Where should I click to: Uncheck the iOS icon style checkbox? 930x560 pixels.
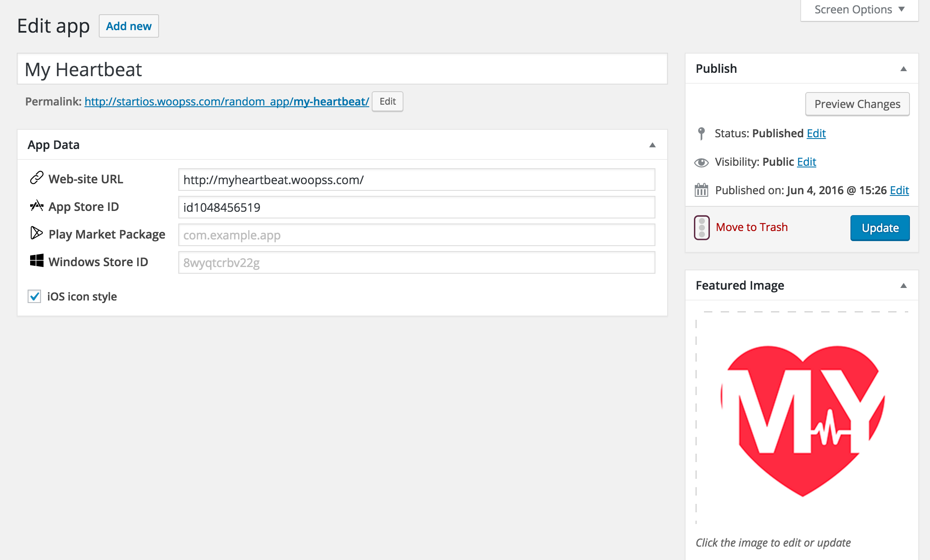coord(34,296)
